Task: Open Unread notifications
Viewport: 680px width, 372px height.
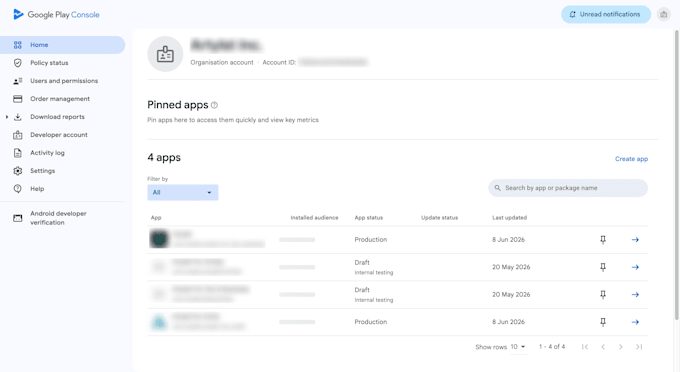Action: (x=606, y=14)
